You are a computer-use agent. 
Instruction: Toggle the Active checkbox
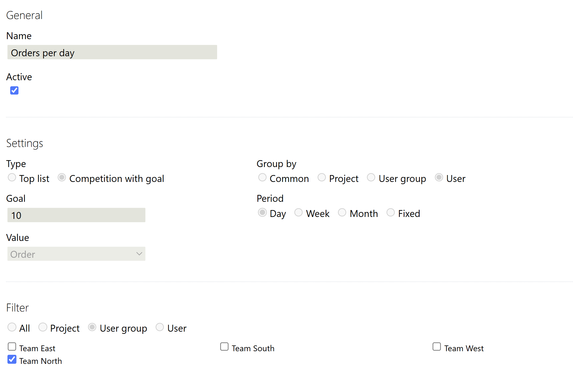(14, 90)
